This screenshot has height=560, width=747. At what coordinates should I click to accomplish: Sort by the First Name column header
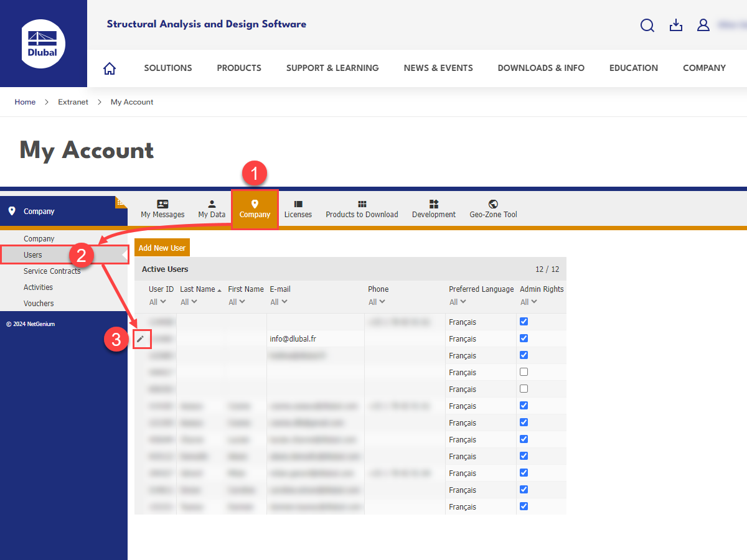tap(246, 289)
